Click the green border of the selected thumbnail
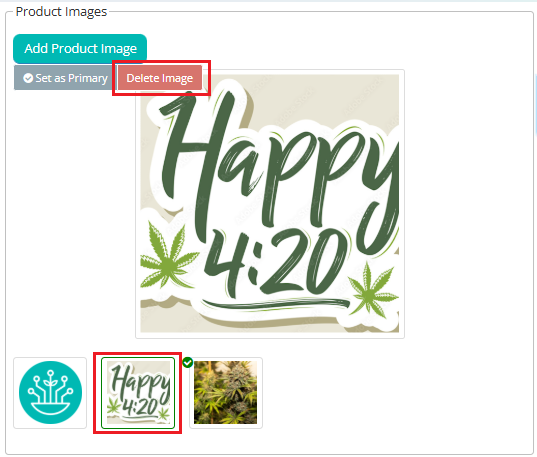This screenshot has height=457, width=537. [138, 358]
